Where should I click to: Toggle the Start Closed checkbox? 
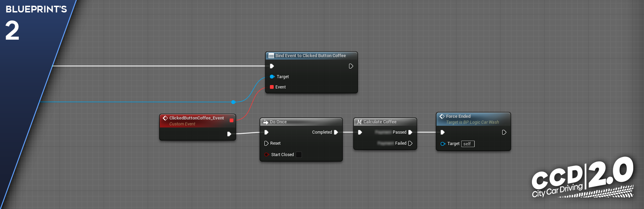point(299,155)
